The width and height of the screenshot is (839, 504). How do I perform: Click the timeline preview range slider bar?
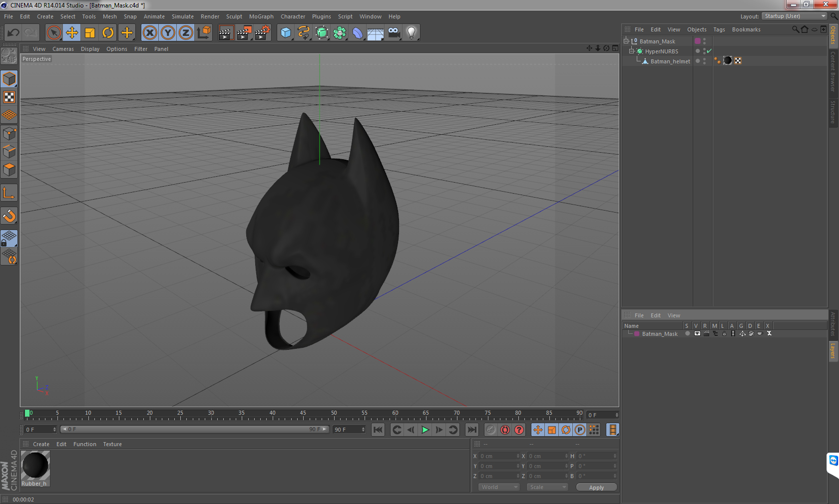(194, 429)
